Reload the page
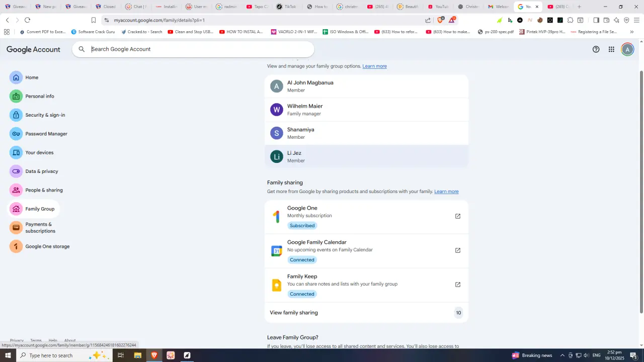Screen dimensions: 644x362 (27, 20)
